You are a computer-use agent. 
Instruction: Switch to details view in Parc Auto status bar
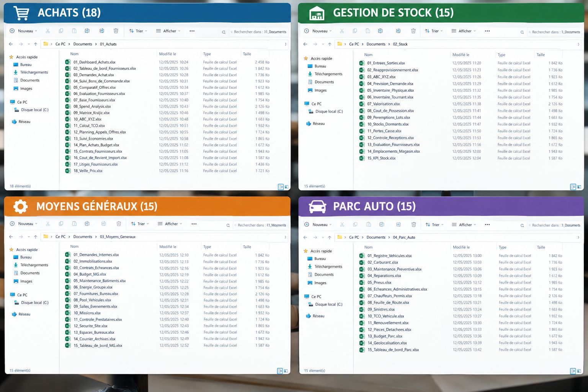(x=573, y=371)
